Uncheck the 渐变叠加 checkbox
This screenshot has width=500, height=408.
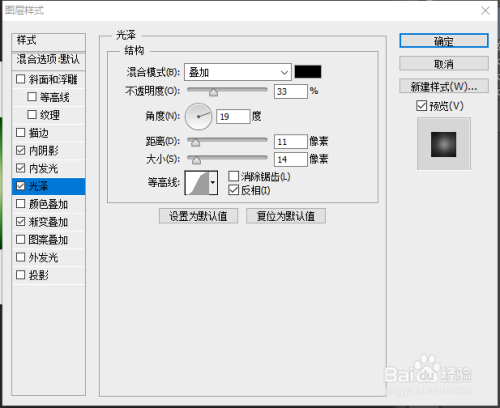pyautogui.click(x=21, y=221)
